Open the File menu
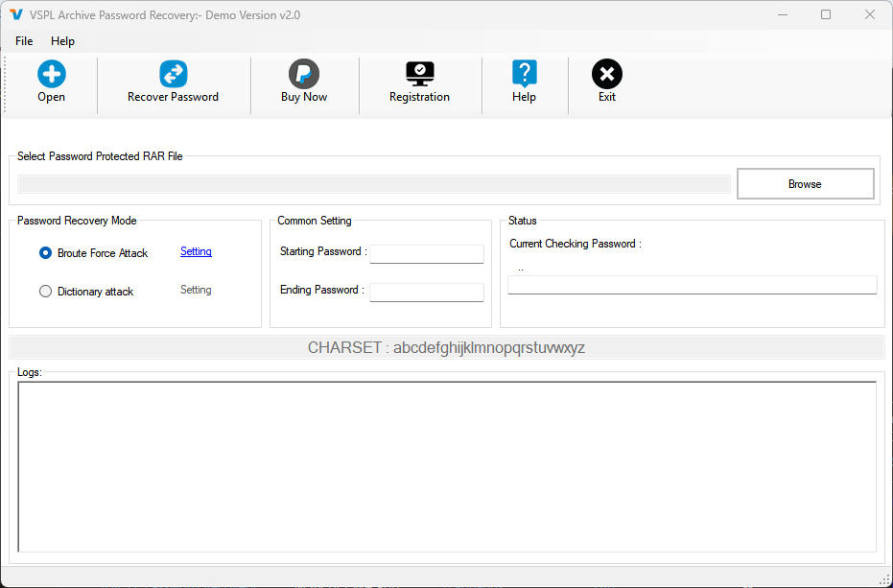The height and width of the screenshot is (588, 893). 23,41
